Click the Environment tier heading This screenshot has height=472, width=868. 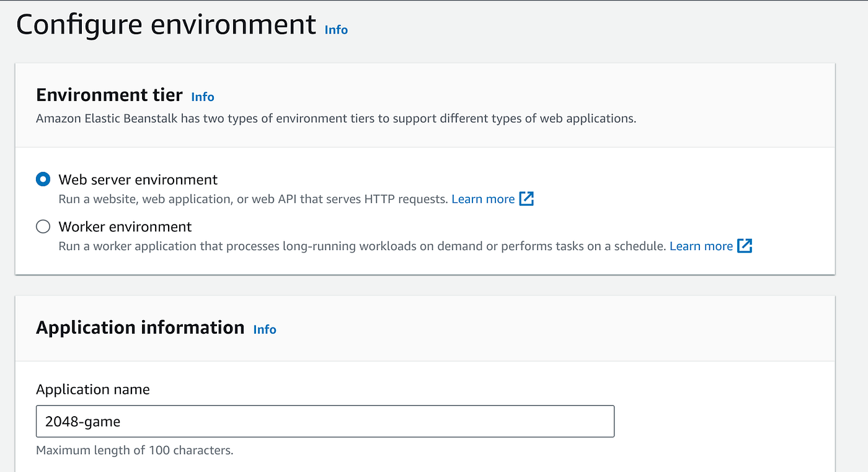pyautogui.click(x=109, y=95)
